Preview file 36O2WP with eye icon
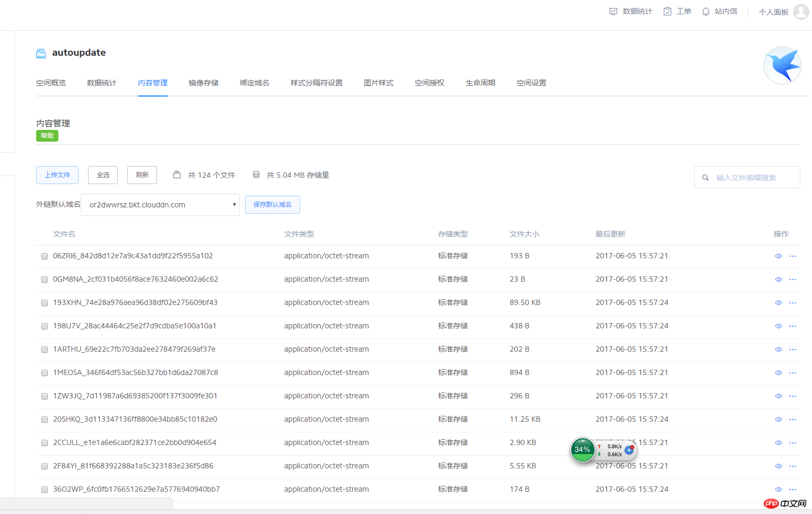The width and height of the screenshot is (812, 514). [x=779, y=490]
